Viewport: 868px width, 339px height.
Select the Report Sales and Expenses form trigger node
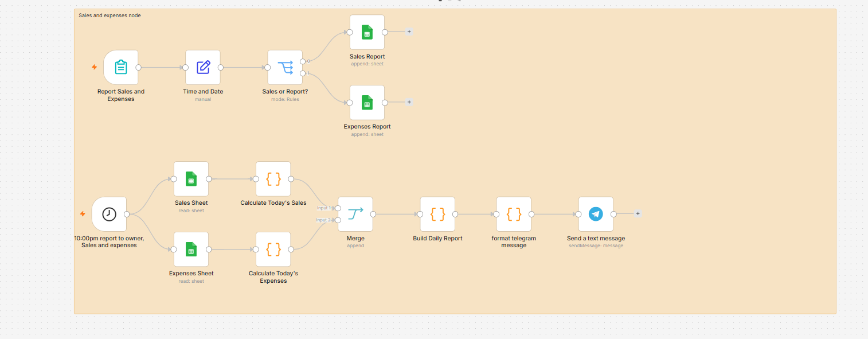pos(121,67)
